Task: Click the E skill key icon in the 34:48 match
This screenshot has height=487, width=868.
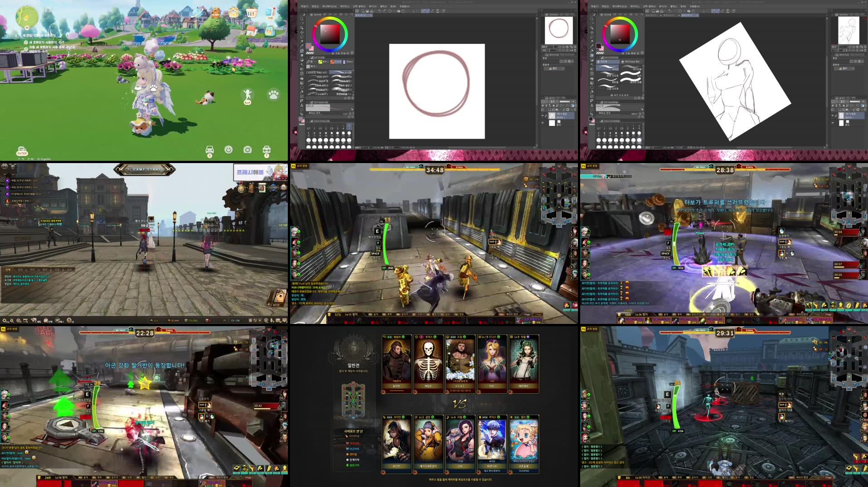Action: pyautogui.click(x=377, y=231)
